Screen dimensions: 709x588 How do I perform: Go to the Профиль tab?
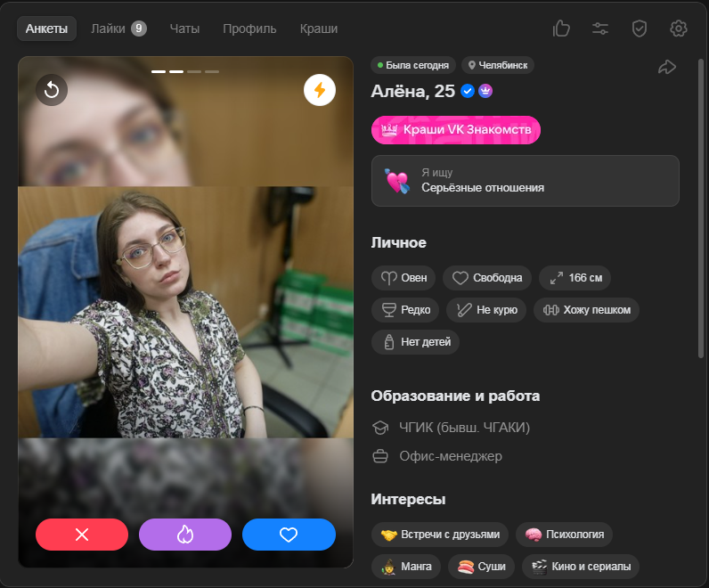point(249,29)
